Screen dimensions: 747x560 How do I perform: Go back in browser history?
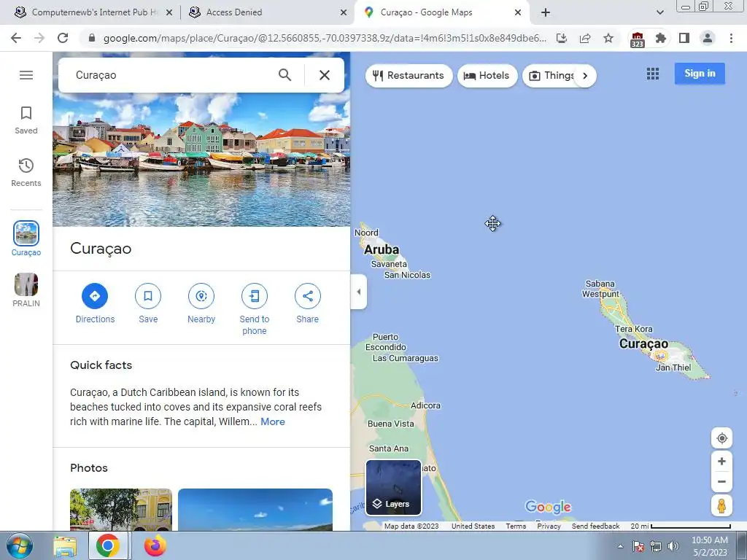coord(16,38)
